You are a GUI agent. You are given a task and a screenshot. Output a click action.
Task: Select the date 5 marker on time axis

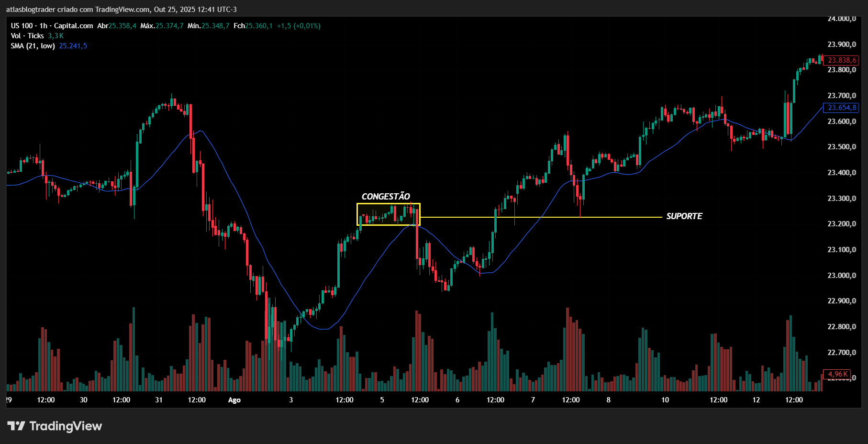pos(382,400)
